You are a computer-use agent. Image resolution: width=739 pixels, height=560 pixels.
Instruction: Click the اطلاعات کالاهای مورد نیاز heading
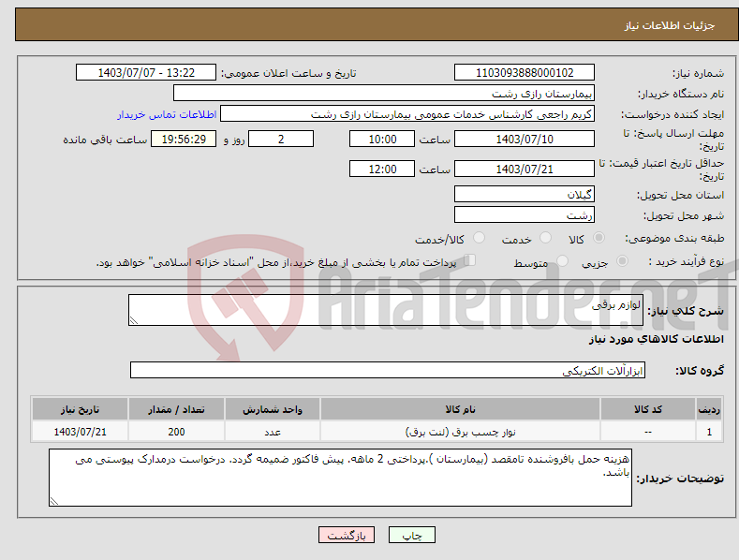point(656,339)
